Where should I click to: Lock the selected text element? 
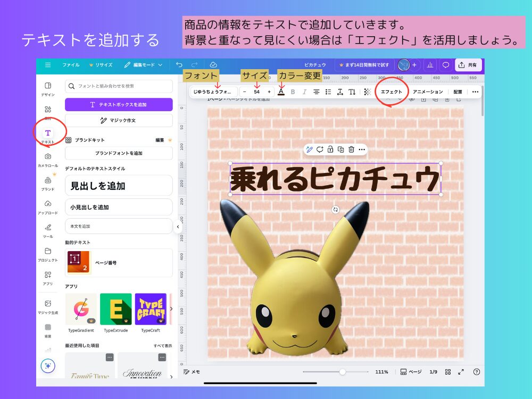point(331,149)
